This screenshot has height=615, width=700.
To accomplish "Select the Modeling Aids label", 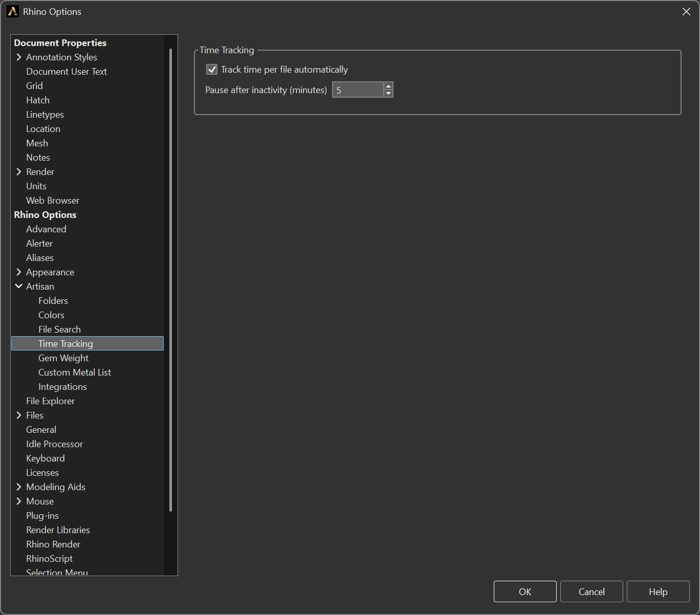I will [x=56, y=487].
